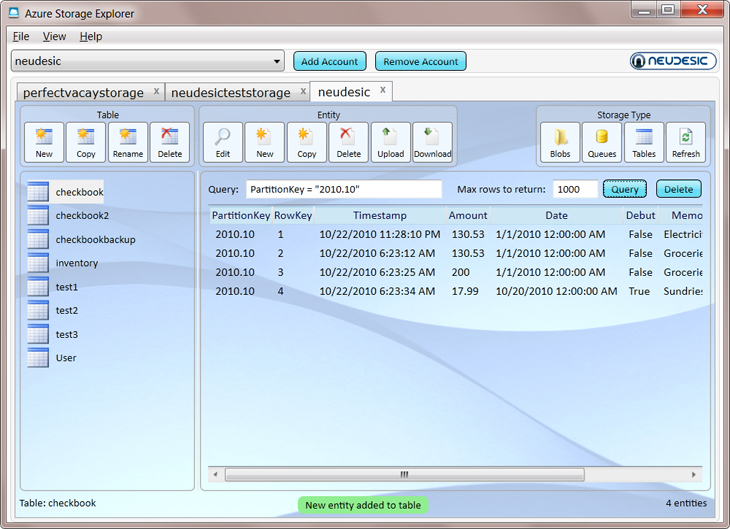The height and width of the screenshot is (529, 730).
Task: Switch storage type to Blobs
Action: point(560,142)
